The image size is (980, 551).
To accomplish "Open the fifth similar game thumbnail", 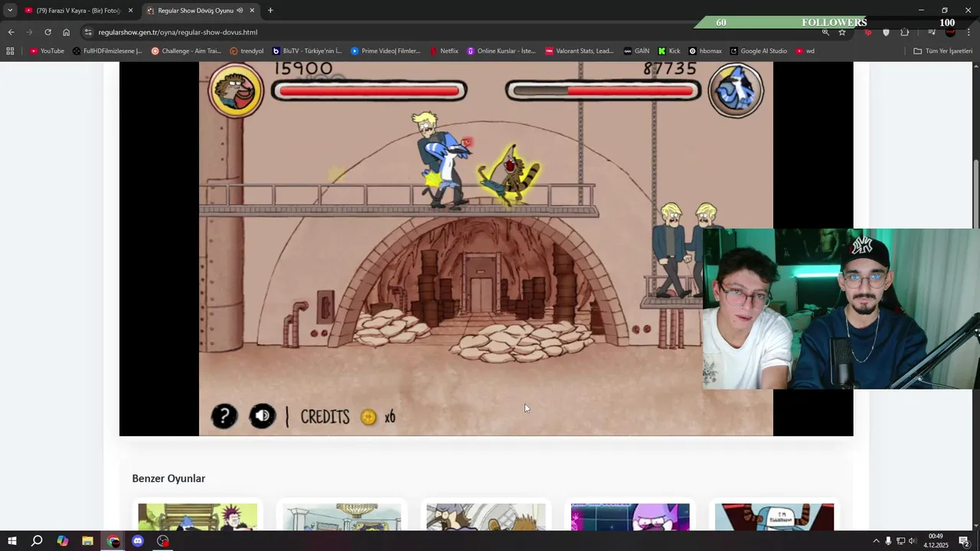I will click(x=774, y=517).
